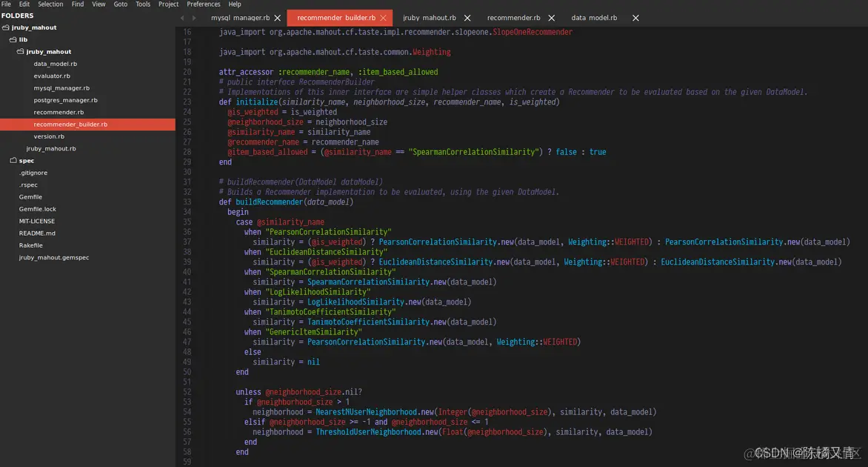Switch to the mysql manager.rb tab

coord(240,18)
